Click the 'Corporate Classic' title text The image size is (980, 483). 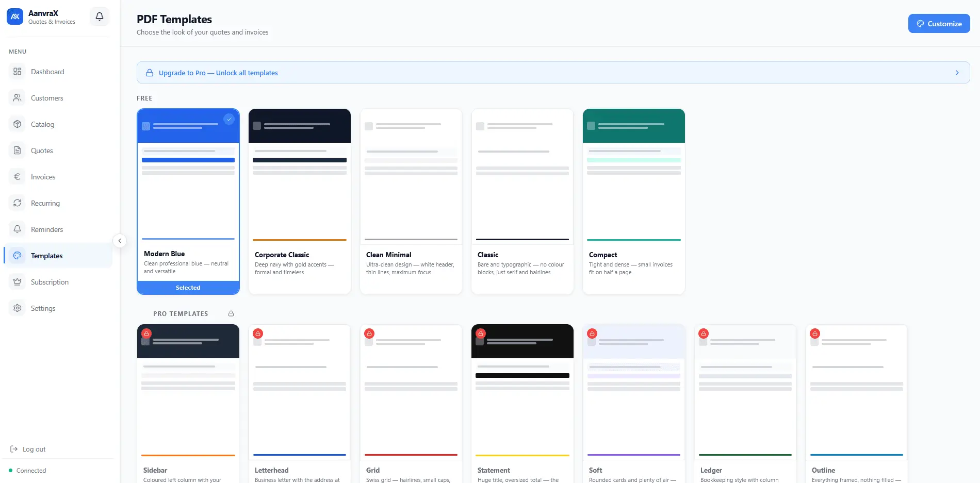coord(282,255)
